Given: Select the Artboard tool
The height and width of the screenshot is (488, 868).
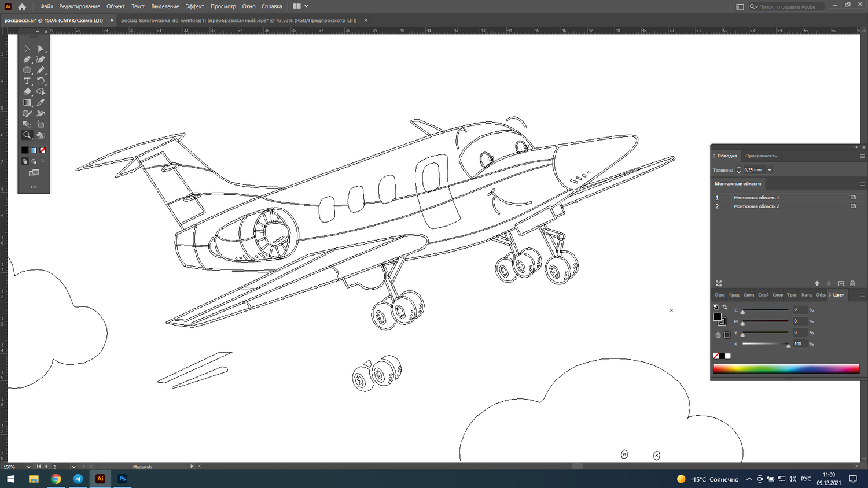Looking at the screenshot, I should pos(41,124).
